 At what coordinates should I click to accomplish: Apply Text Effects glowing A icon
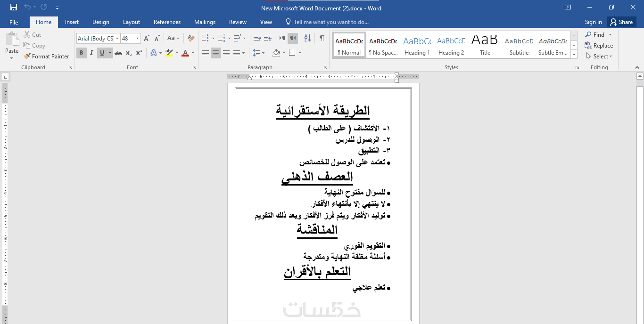[x=153, y=53]
